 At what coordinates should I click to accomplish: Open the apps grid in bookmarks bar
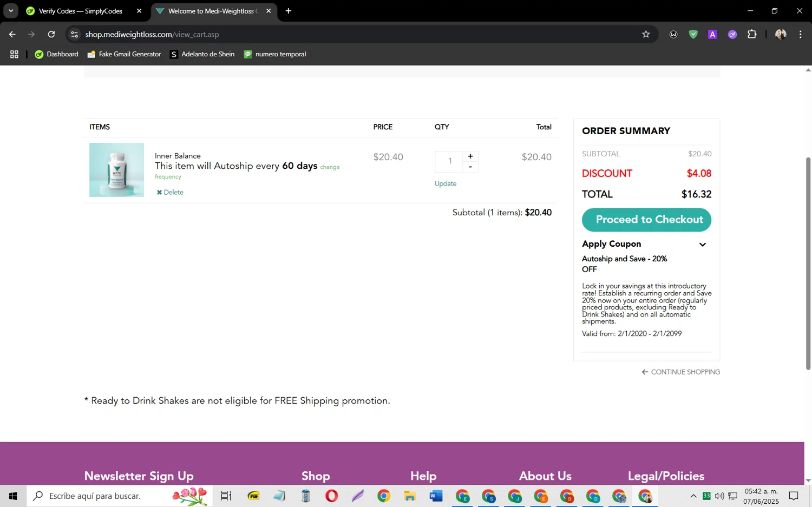click(x=14, y=54)
